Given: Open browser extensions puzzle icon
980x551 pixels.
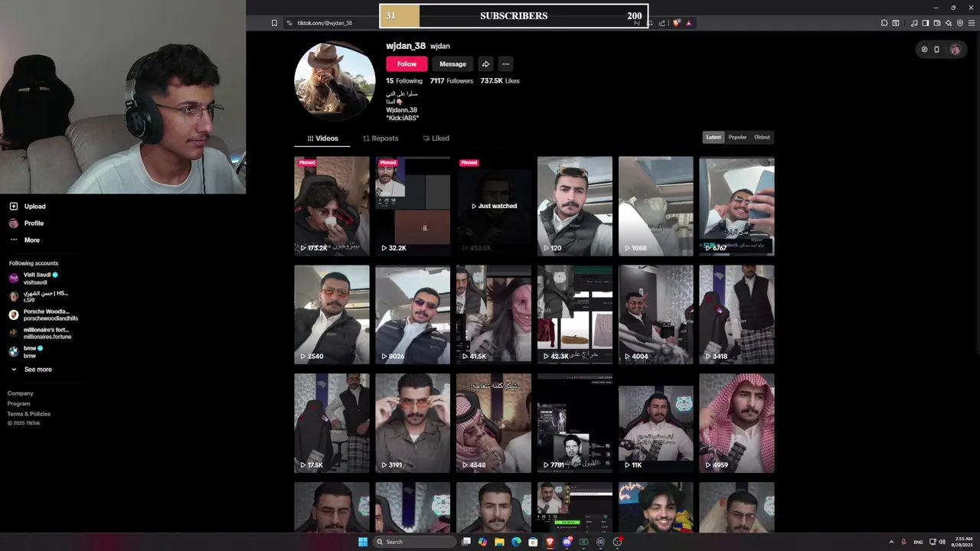Looking at the screenshot, I should [884, 23].
